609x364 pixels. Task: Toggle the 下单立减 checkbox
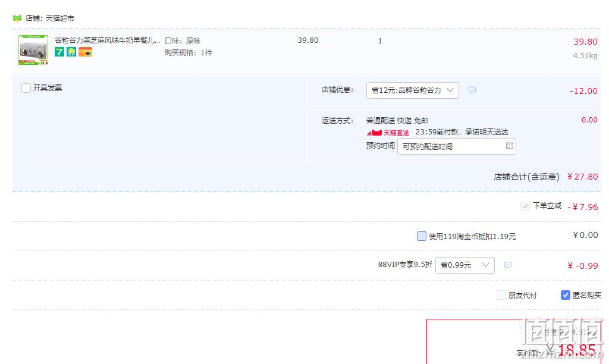[525, 206]
